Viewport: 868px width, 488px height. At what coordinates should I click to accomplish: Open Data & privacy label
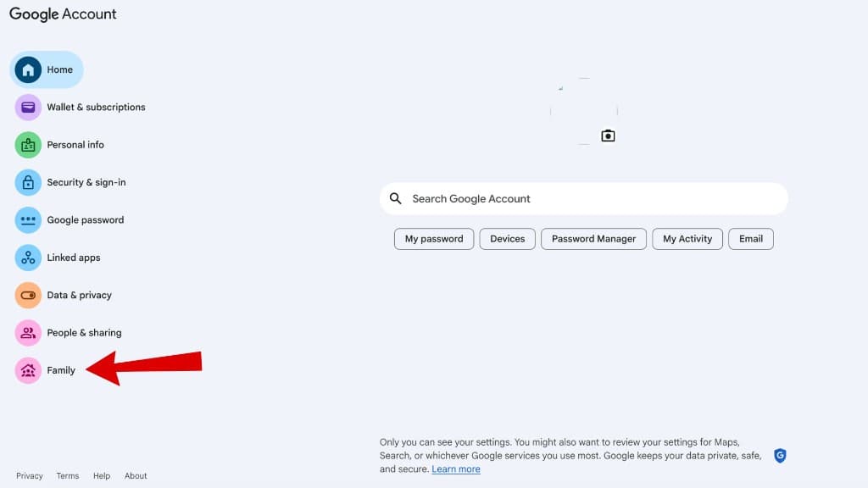tap(79, 296)
